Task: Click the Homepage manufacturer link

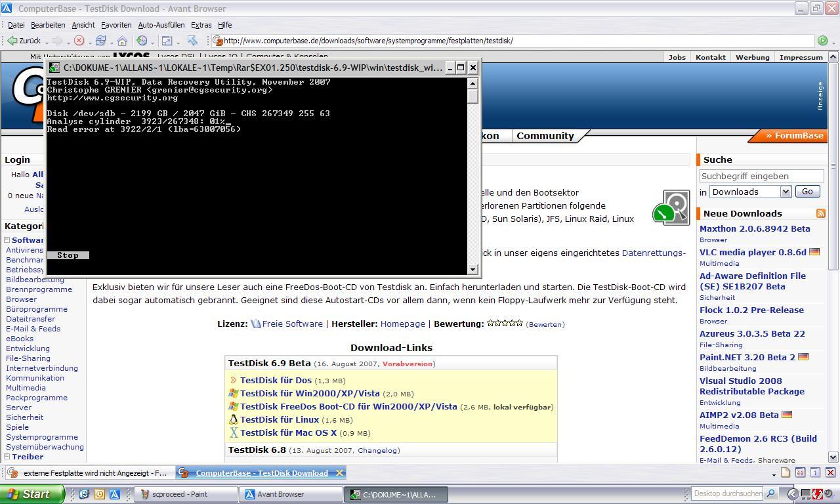Action: point(402,324)
